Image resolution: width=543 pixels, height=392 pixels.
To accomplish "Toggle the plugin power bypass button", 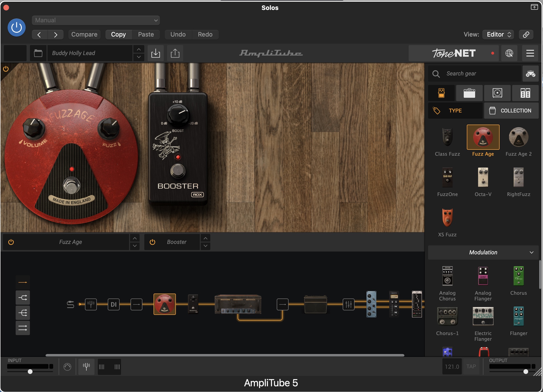I will point(17,28).
